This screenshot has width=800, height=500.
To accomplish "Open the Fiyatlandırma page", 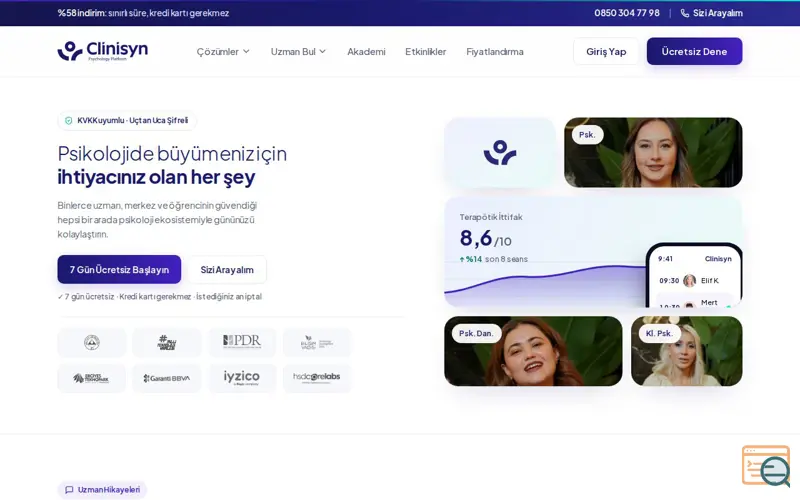I will (x=495, y=52).
